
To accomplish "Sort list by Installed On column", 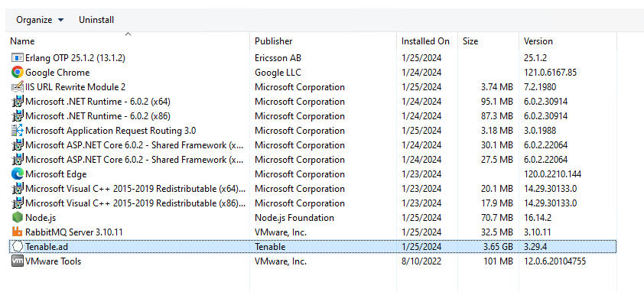I will (x=427, y=41).
